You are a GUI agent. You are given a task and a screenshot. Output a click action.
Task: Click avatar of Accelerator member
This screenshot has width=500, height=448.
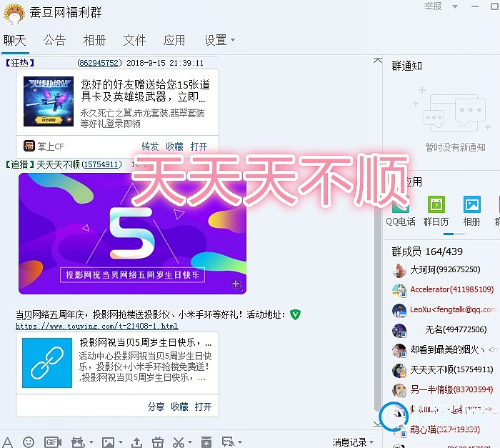click(399, 290)
